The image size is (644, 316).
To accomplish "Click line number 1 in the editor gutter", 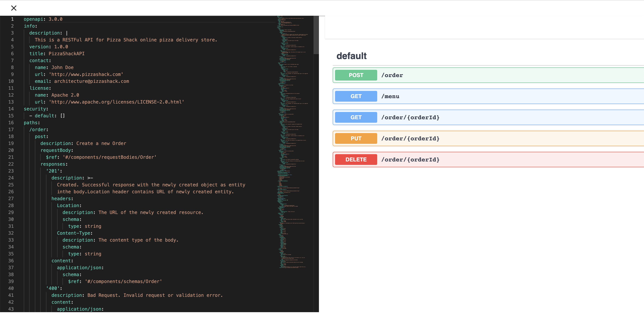I will click(x=12, y=19).
